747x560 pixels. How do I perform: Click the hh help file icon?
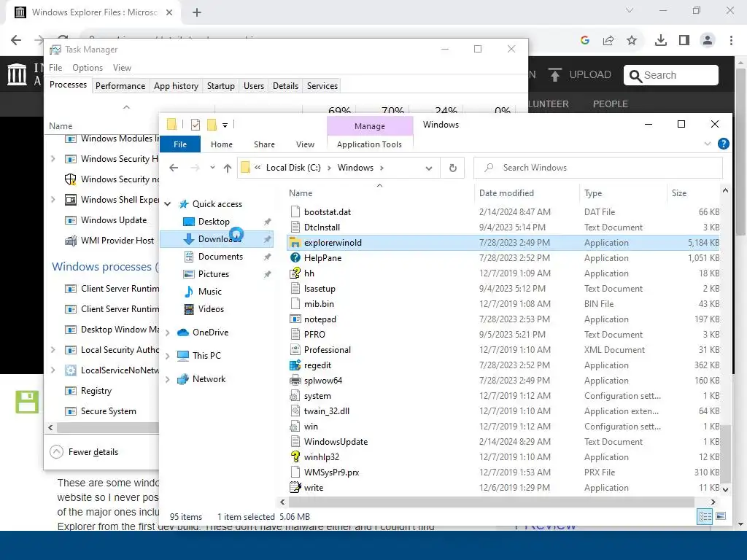[x=295, y=273]
